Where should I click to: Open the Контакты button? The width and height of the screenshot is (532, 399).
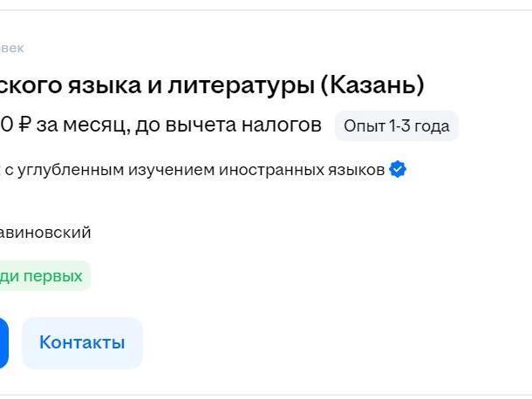(x=82, y=342)
